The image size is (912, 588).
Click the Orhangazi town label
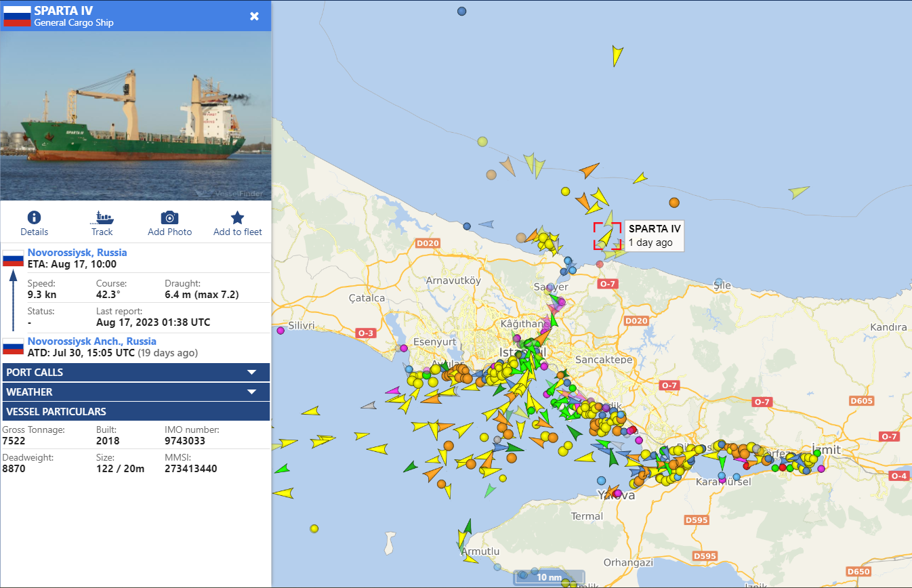click(x=628, y=562)
